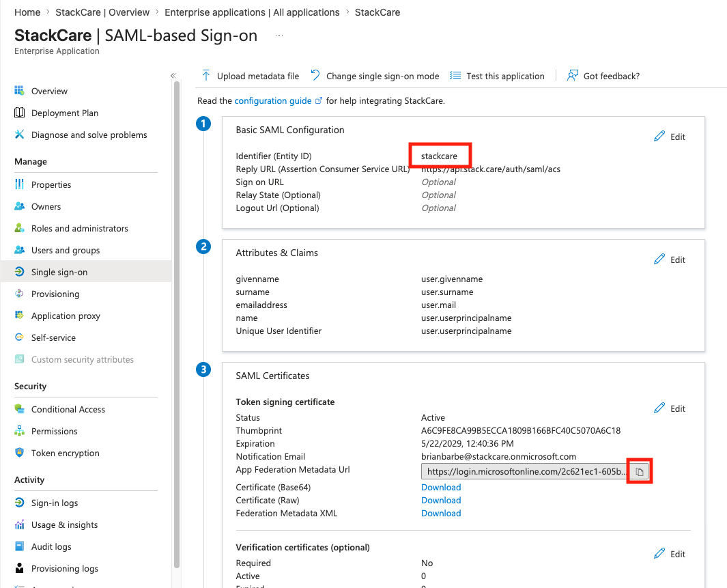Viewport: 727px width, 588px height.
Task: Click the Users and groups icon
Action: pyautogui.click(x=19, y=249)
